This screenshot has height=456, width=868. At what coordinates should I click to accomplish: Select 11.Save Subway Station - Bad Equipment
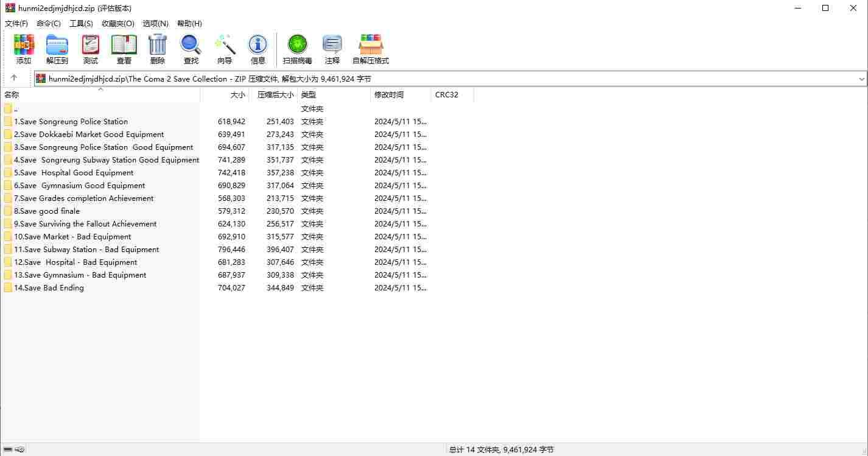click(86, 250)
